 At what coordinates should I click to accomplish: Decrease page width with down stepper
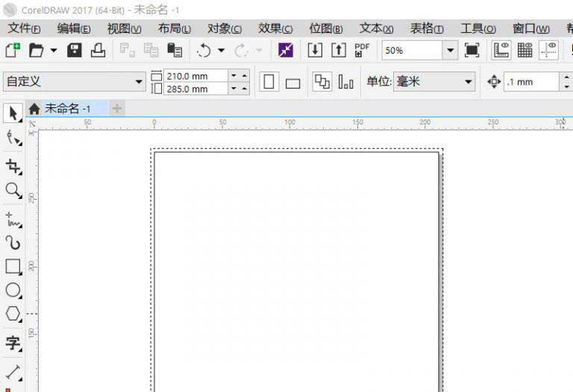point(234,75)
